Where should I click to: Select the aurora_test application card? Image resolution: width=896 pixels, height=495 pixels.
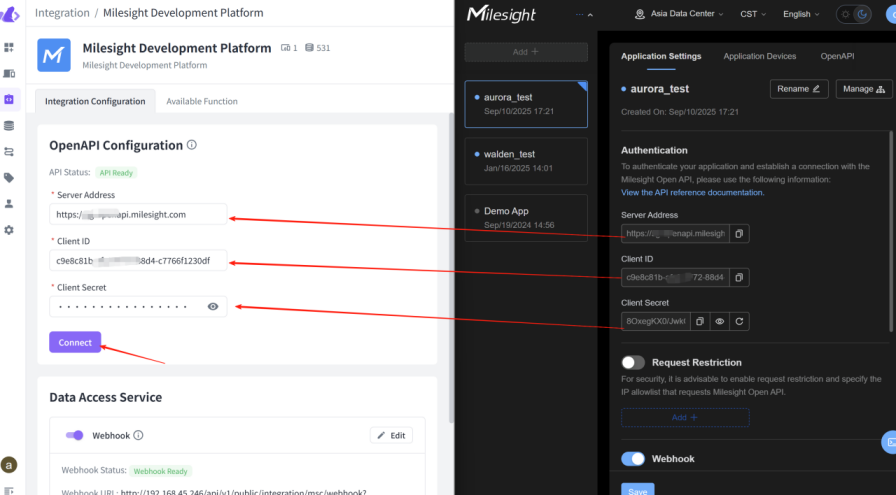pyautogui.click(x=526, y=104)
